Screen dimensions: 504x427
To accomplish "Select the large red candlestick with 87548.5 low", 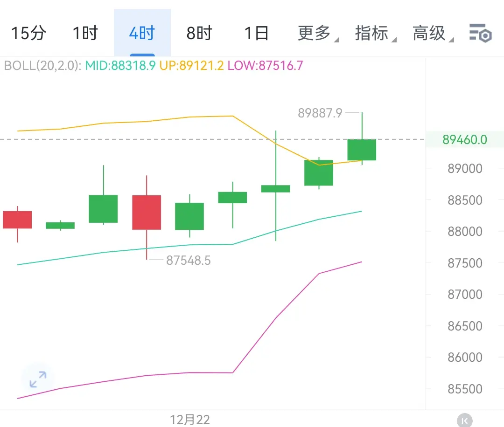I will tap(147, 212).
